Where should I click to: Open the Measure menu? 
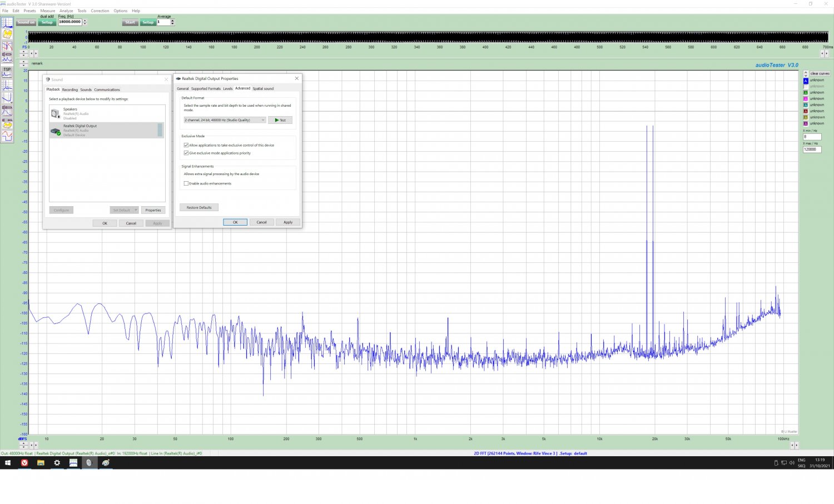coord(47,11)
